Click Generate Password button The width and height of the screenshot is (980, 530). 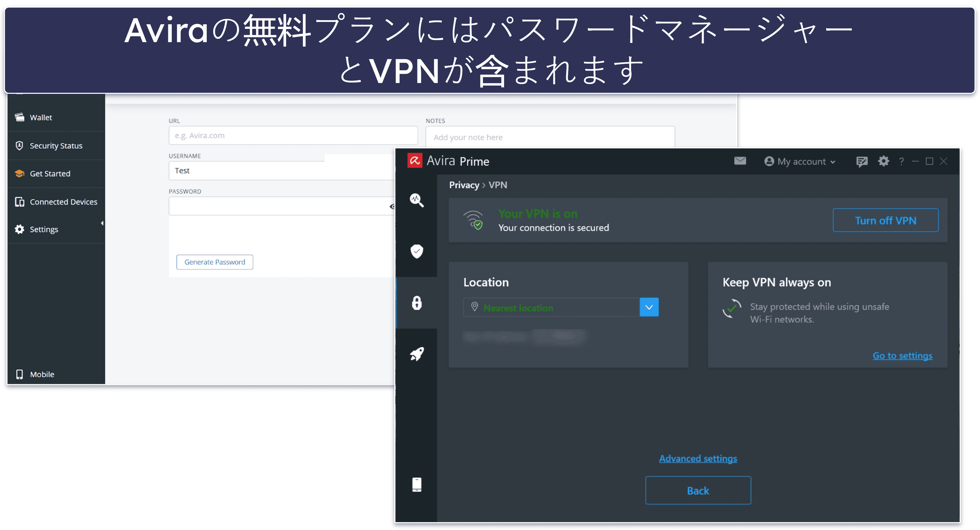(x=215, y=262)
